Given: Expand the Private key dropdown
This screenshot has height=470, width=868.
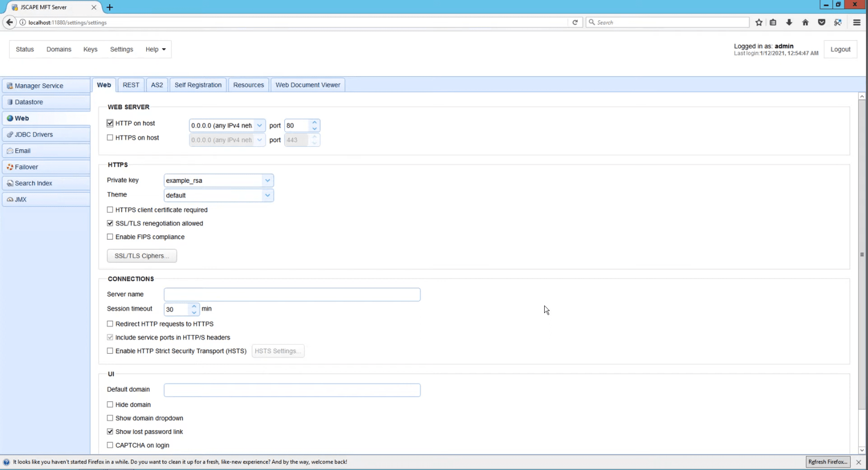Looking at the screenshot, I should [219, 180].
